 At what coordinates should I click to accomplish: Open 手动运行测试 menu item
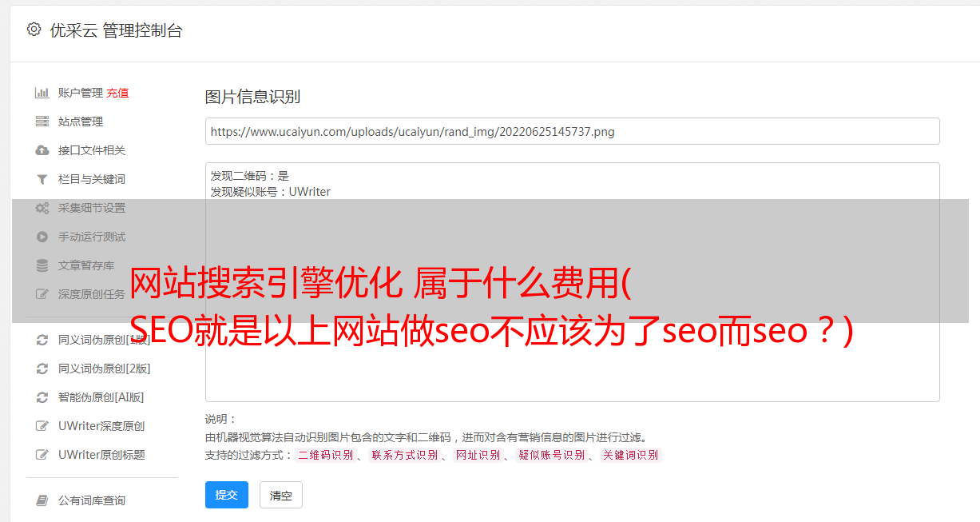[x=92, y=237]
